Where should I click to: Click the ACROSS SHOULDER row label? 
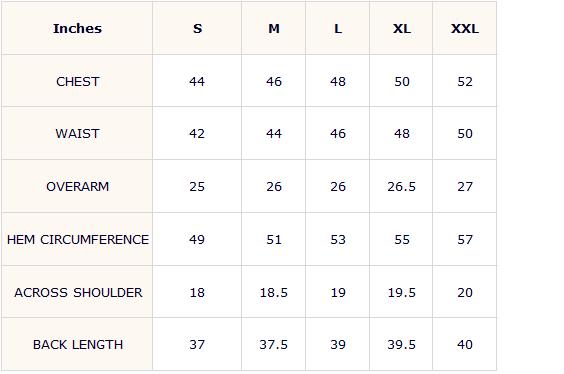[x=78, y=292]
